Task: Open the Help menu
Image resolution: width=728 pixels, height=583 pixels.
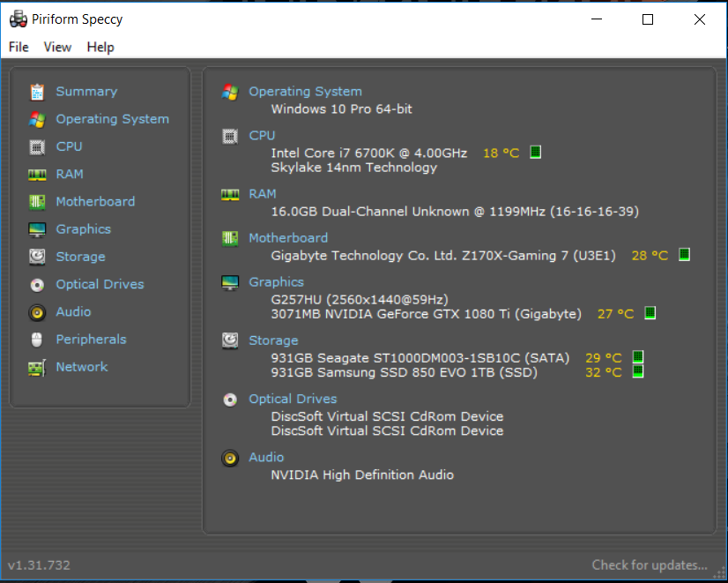Action: click(100, 47)
